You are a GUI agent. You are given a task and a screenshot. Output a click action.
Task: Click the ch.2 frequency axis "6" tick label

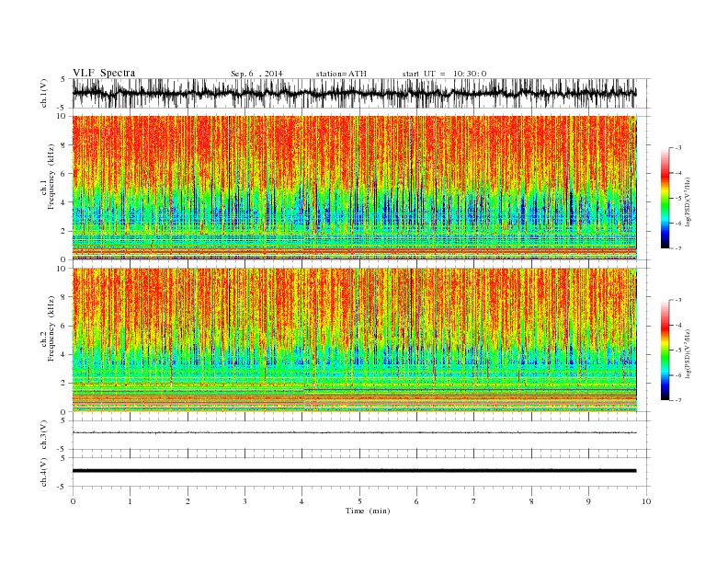click(x=64, y=326)
